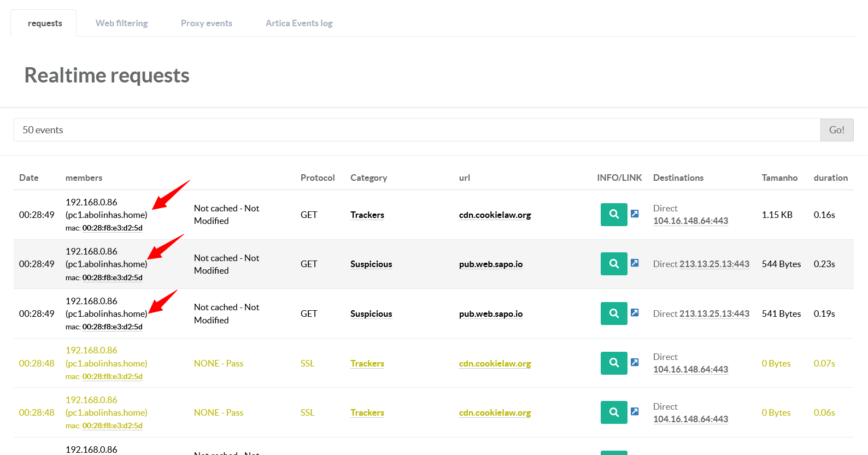868x455 pixels.
Task: Open the Artica Events log tab
Action: (298, 23)
